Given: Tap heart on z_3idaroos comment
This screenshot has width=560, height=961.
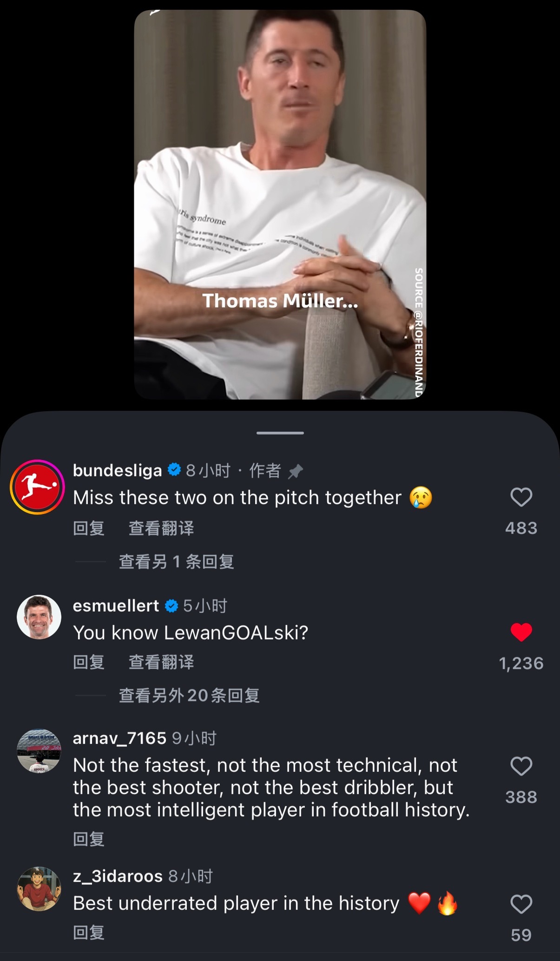Looking at the screenshot, I should pyautogui.click(x=521, y=904).
